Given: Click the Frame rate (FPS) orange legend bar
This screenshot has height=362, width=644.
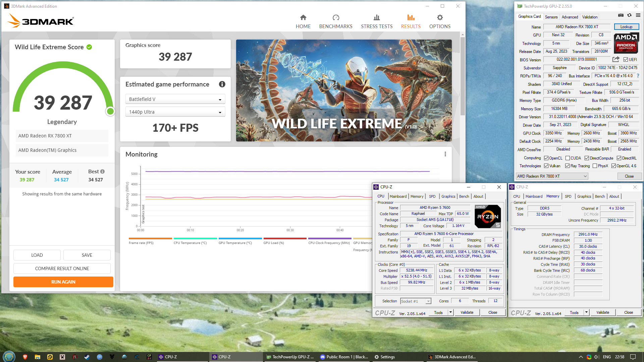Looking at the screenshot, I should click(150, 239).
